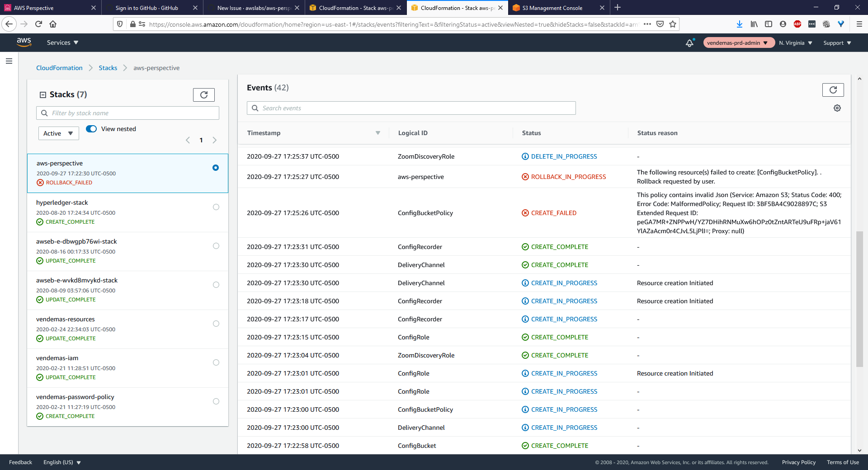
Task: Disable the View nested toggle
Action: point(91,129)
